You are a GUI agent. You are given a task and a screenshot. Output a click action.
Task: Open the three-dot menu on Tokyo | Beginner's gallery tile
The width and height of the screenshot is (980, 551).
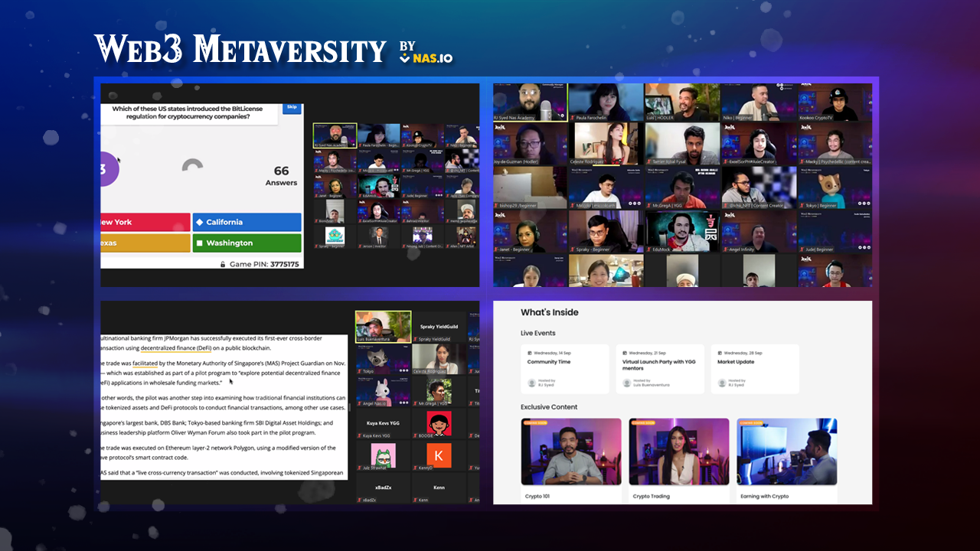pos(864,204)
